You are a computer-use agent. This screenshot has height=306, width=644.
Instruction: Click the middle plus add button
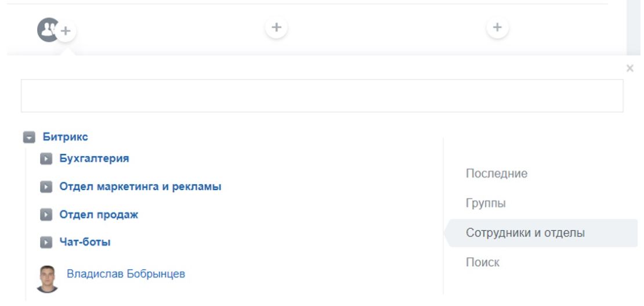[x=277, y=27]
